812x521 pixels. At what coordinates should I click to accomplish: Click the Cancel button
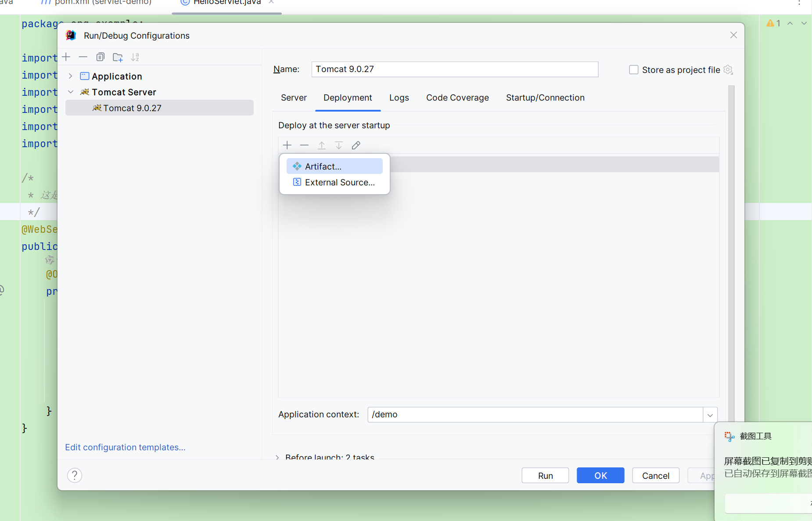(656, 475)
